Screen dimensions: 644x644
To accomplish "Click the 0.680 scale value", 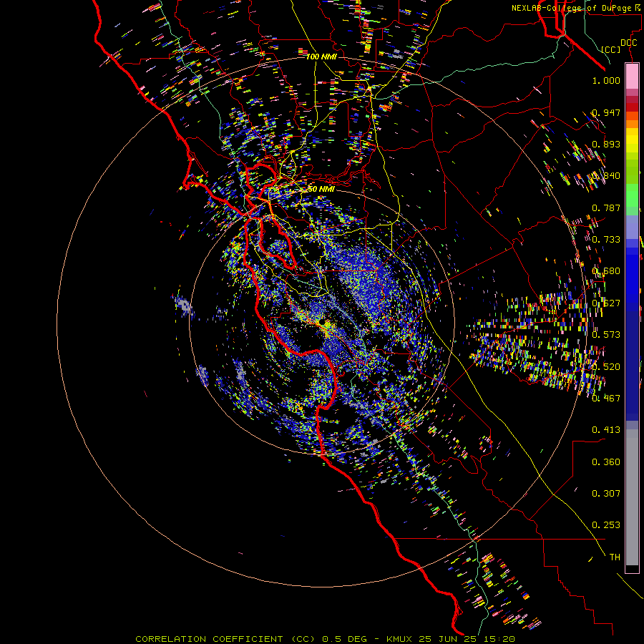I will (606, 271).
